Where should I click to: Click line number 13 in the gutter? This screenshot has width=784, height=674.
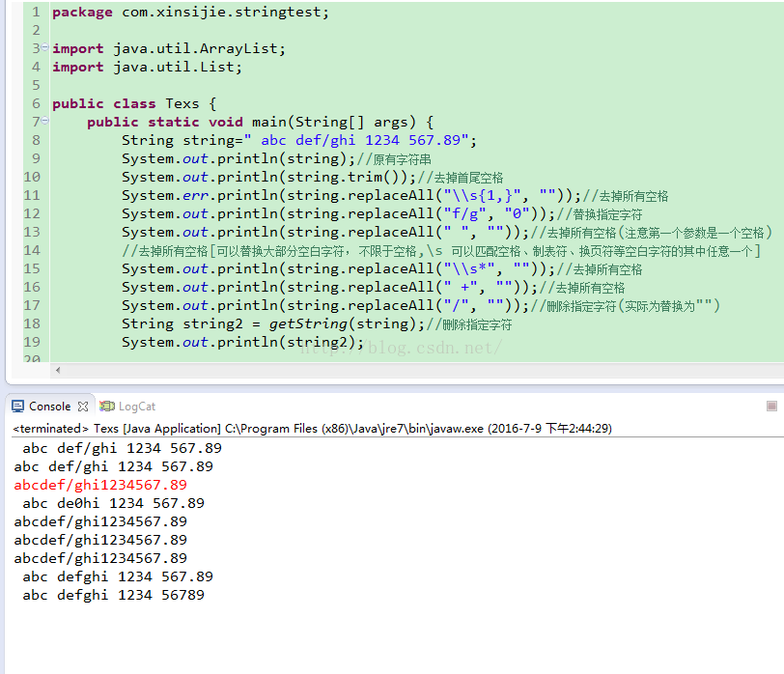pyautogui.click(x=32, y=232)
